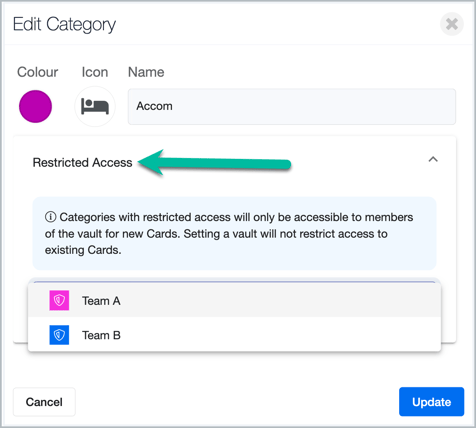
Task: Collapse the Restricted Access section chevron
Action: (433, 160)
